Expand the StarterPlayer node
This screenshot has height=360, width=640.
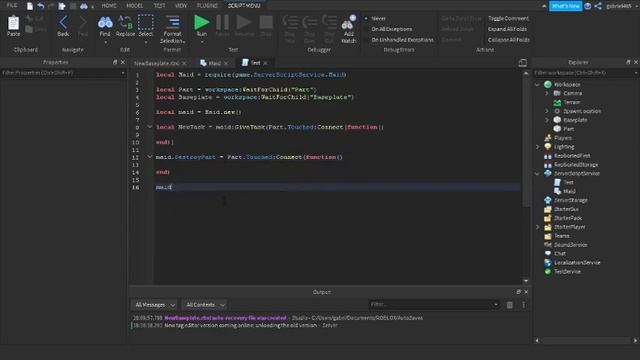(538, 227)
